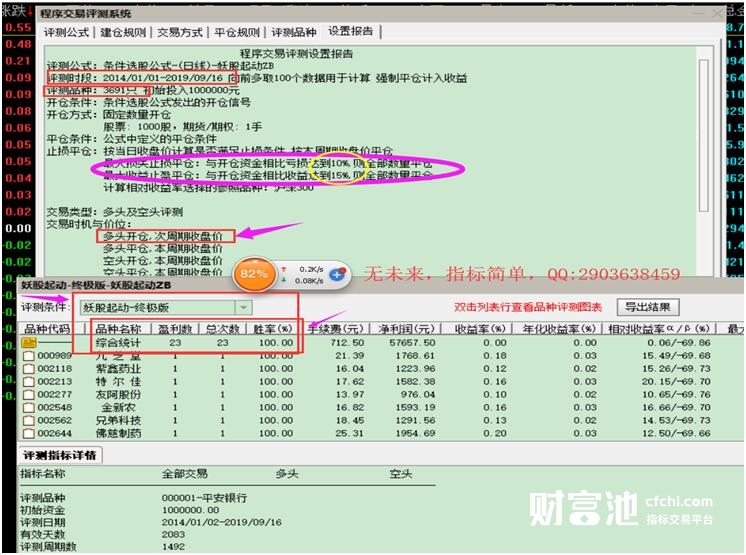
Task: Click the 000001-平安银行 value in details
Action: coord(204,498)
